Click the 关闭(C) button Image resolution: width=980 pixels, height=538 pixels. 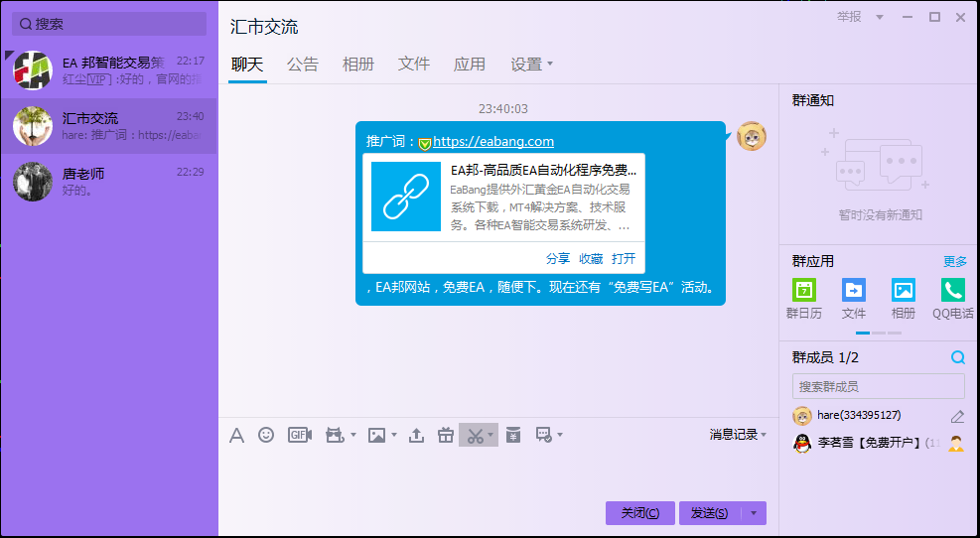point(640,513)
